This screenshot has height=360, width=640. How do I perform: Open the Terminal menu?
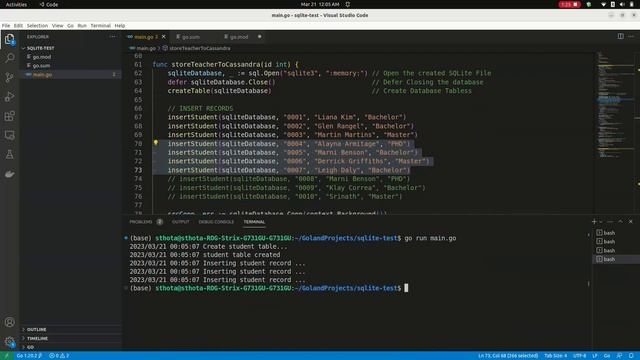point(100,25)
